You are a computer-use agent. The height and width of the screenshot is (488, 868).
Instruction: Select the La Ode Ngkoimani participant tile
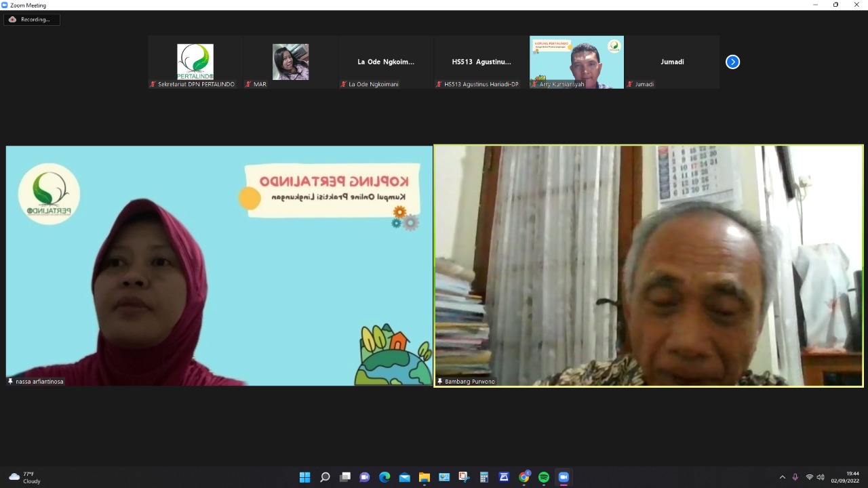click(386, 62)
